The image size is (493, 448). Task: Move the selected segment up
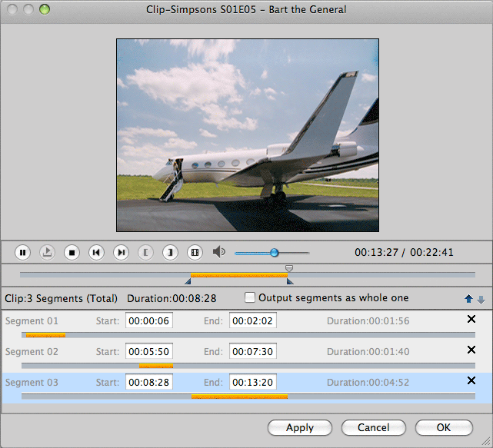468,299
